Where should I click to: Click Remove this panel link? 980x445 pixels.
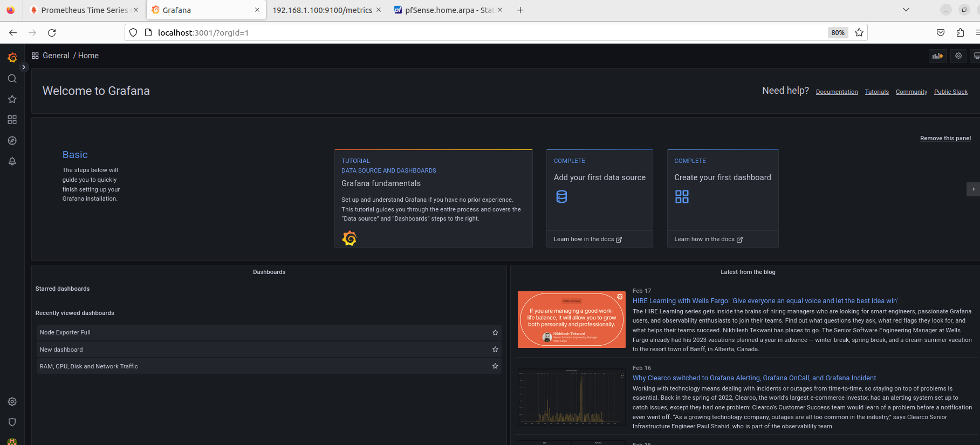[945, 139]
